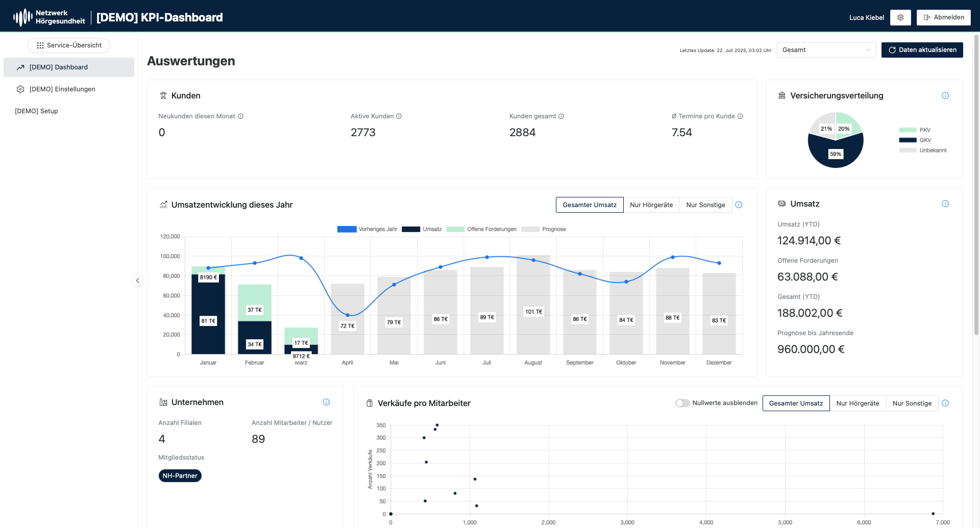Image resolution: width=980 pixels, height=528 pixels.
Task: Click the info icon next to Neukunden diesen Monat
Action: click(x=241, y=116)
